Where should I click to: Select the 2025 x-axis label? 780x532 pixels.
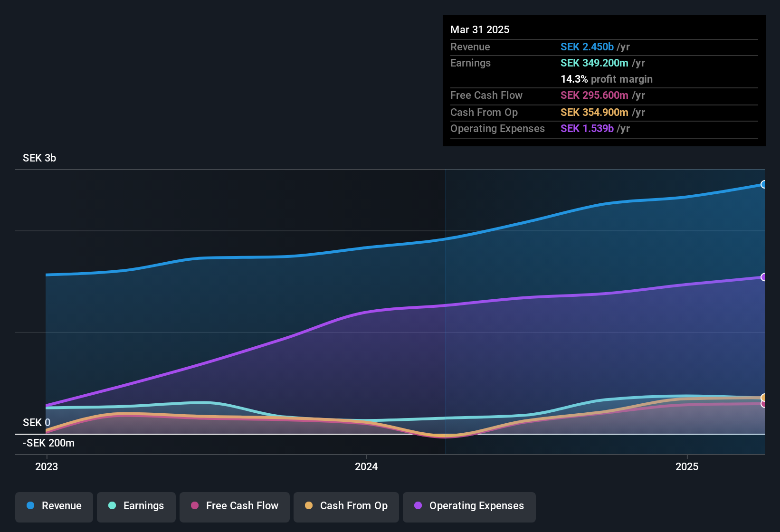click(687, 466)
